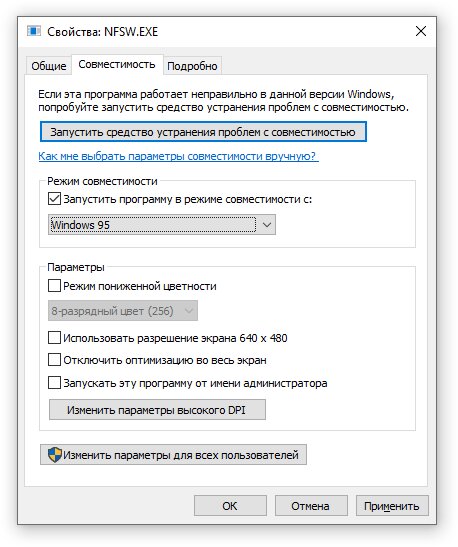Click the 8-bit color (256) dropdown
Image resolution: width=458 pixels, height=547 pixels.
click(x=123, y=310)
